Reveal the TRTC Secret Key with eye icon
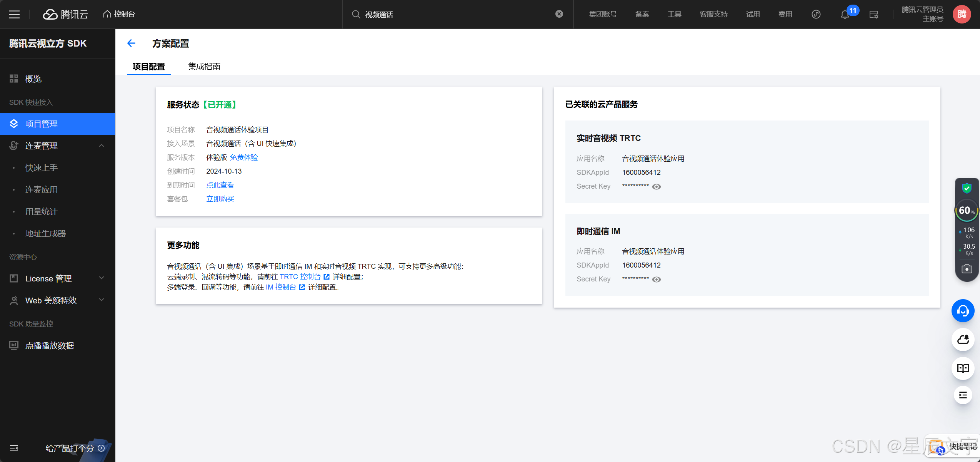The width and height of the screenshot is (980, 462). [x=657, y=187]
